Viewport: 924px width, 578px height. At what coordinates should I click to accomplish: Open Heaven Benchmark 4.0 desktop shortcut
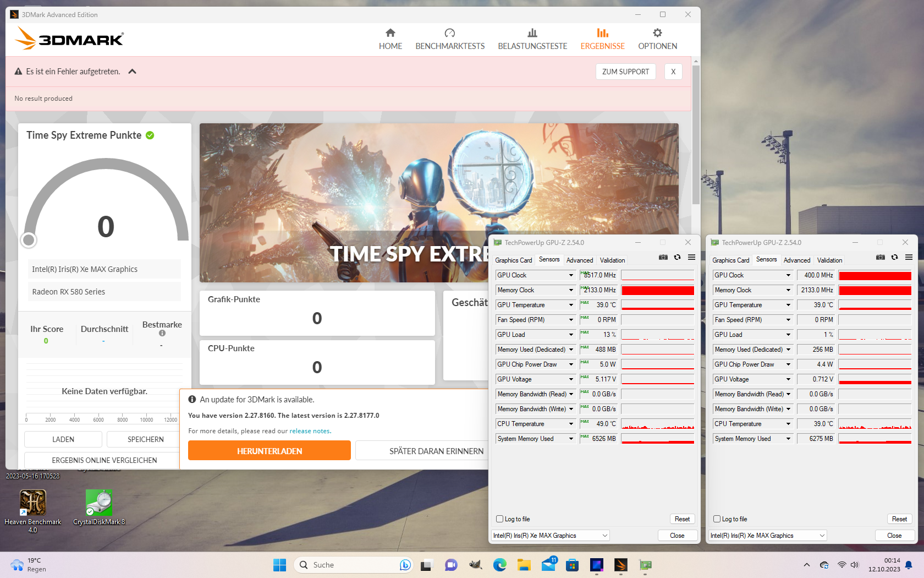tap(33, 511)
